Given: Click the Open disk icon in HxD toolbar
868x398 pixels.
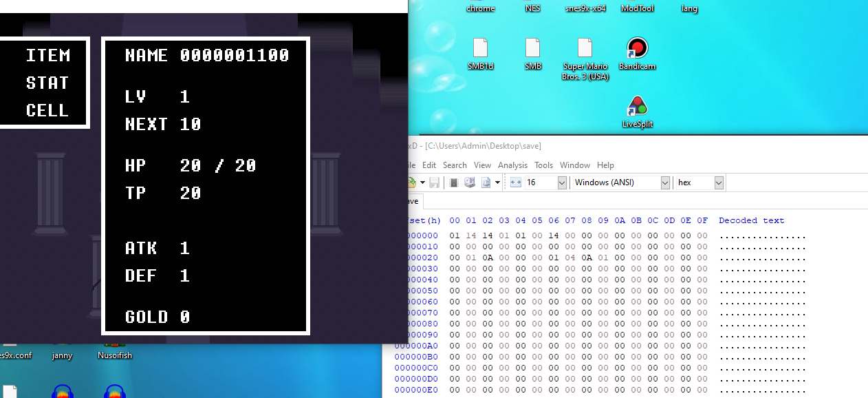Looking at the screenshot, I should click(470, 182).
